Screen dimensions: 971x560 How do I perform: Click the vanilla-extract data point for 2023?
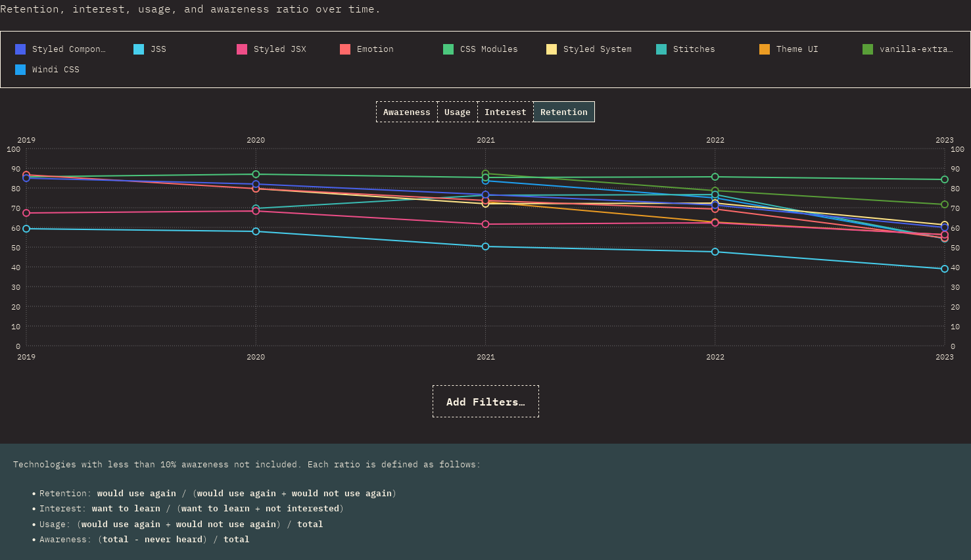[945, 204]
